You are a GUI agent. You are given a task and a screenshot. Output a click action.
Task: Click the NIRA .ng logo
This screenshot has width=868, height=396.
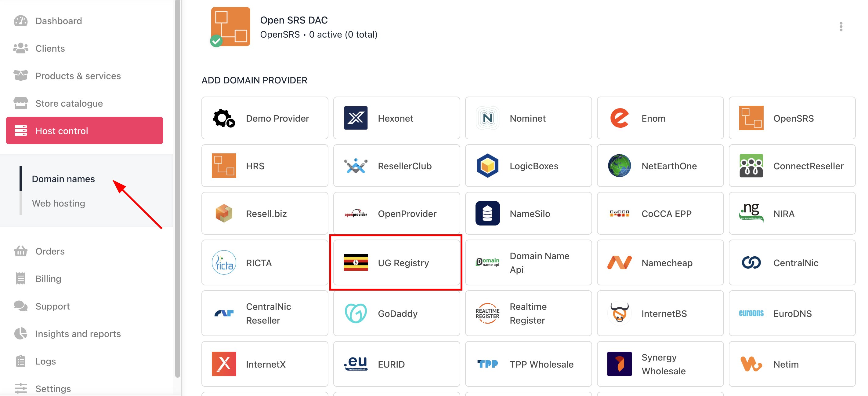click(751, 212)
